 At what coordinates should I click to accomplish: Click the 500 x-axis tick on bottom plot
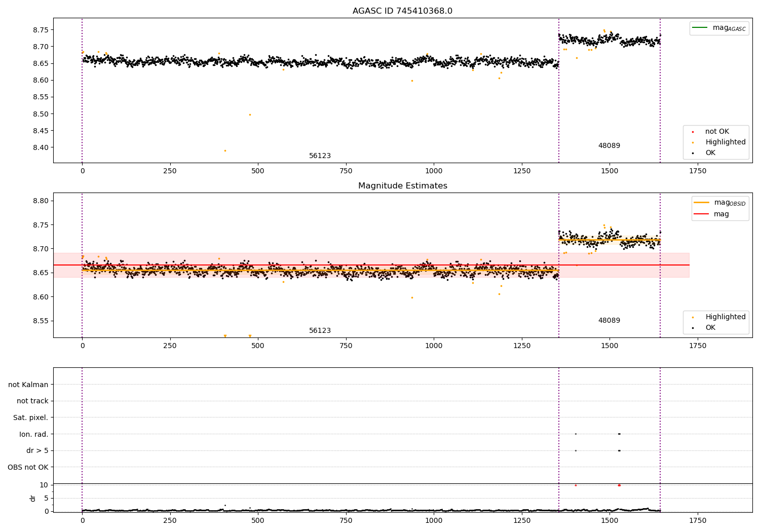point(258,521)
